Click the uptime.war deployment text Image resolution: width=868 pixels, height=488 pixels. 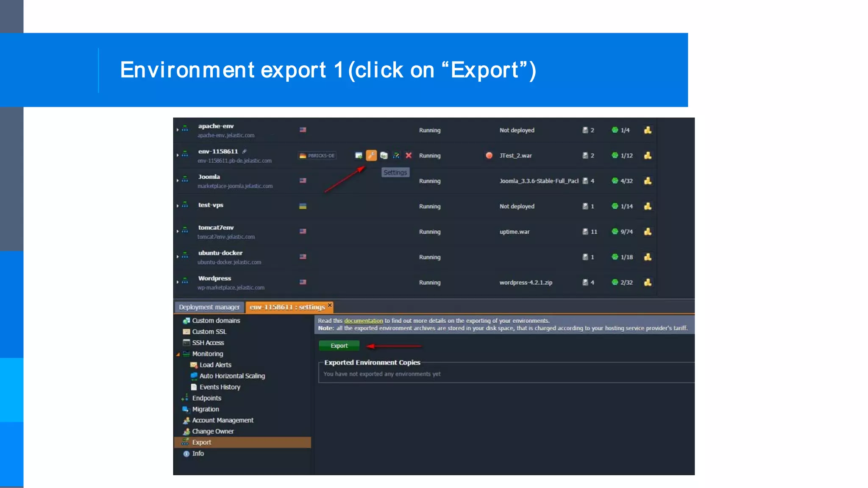[x=514, y=232]
